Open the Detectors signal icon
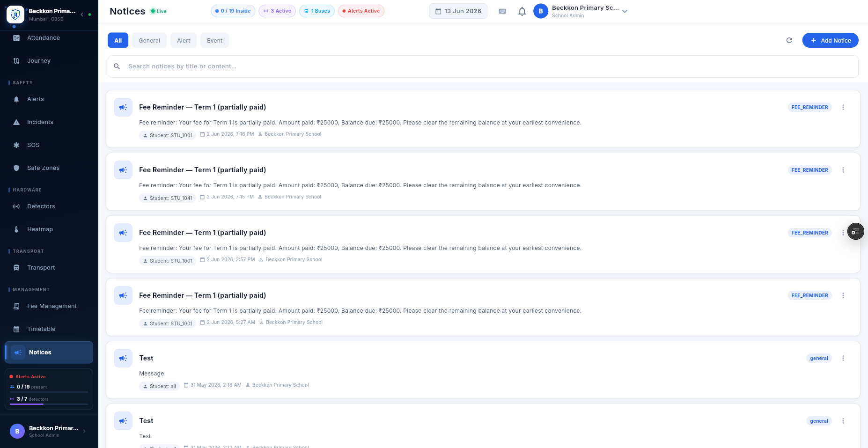Image resolution: width=868 pixels, height=448 pixels. (16, 206)
